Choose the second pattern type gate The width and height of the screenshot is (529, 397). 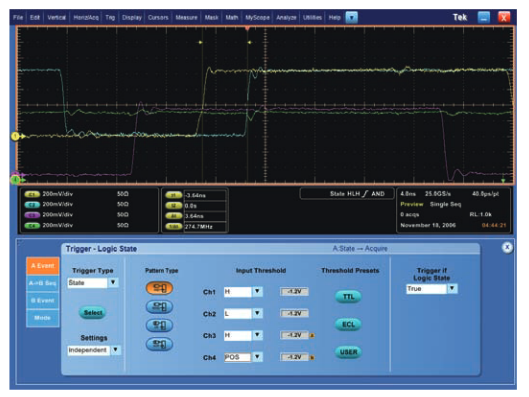pos(159,307)
